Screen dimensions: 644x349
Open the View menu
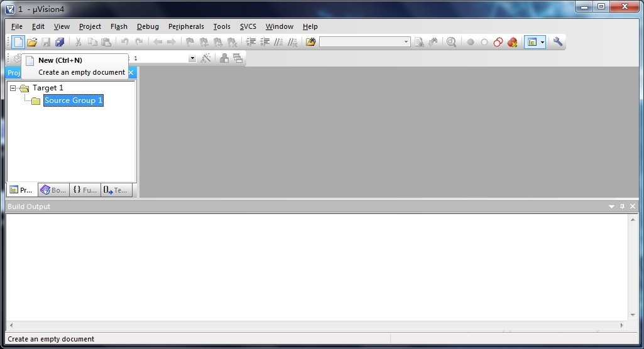click(62, 26)
